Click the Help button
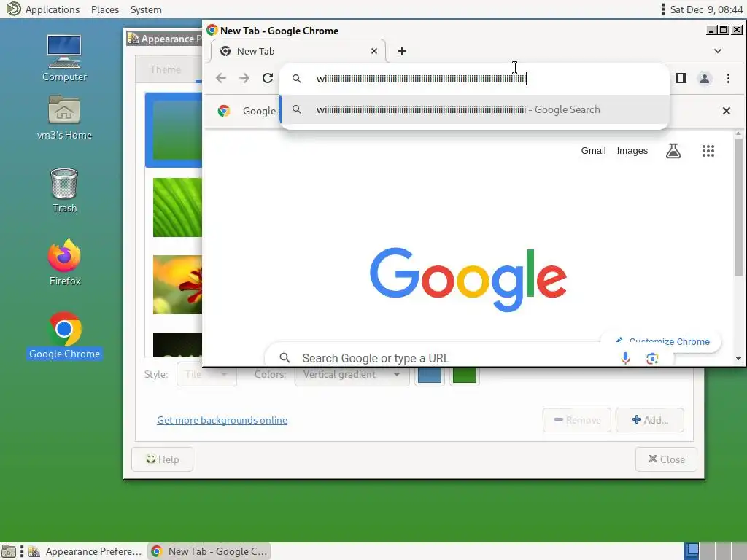 point(162,459)
